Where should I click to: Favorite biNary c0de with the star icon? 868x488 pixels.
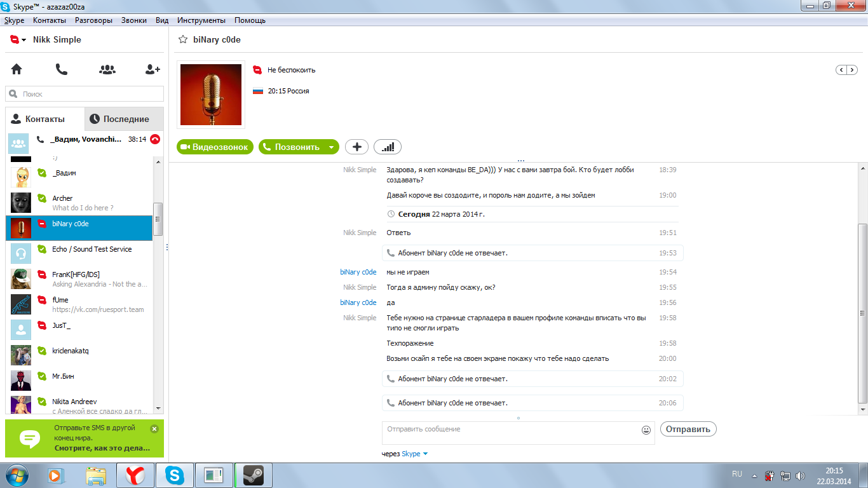pos(183,39)
